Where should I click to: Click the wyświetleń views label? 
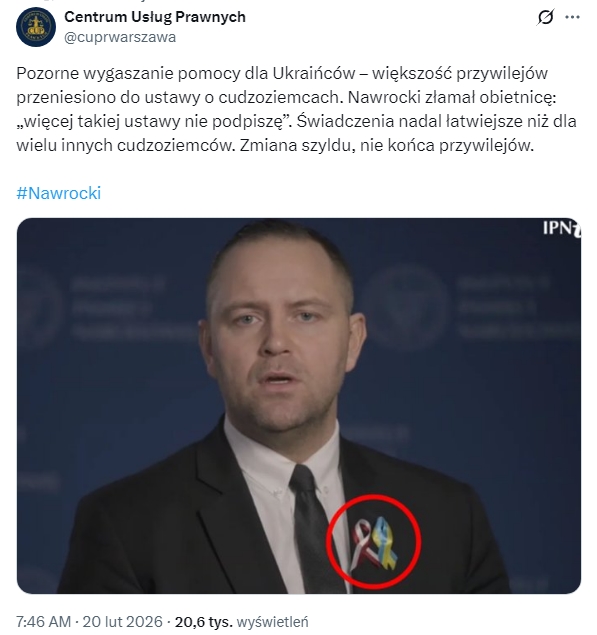[272, 621]
